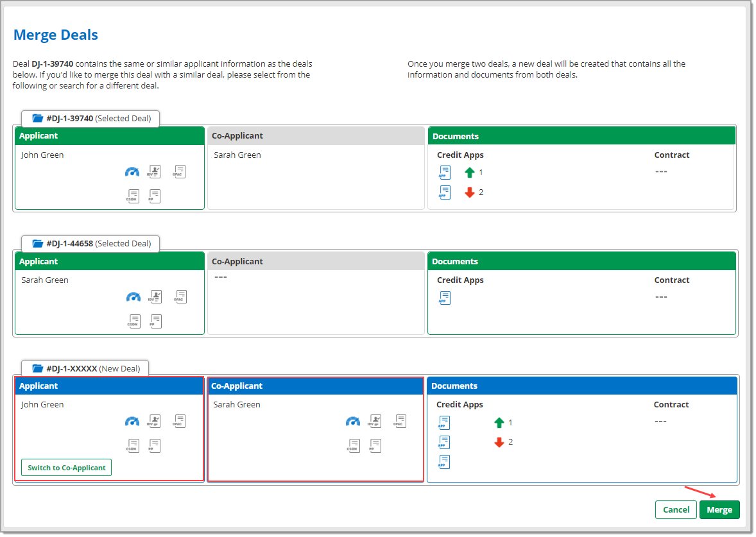Open New Deal credit app numbered 2
This screenshot has height=537, width=756.
pos(444,442)
